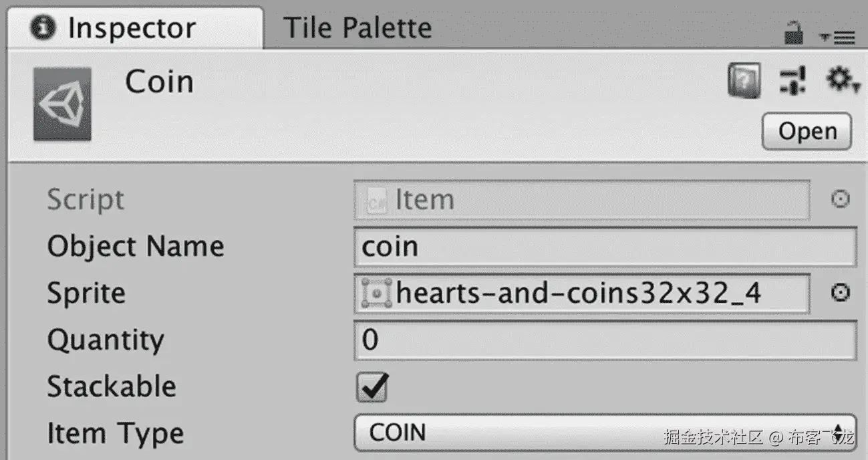Click the preset sliders icon
Image resolution: width=868 pixels, height=460 pixels.
[792, 82]
